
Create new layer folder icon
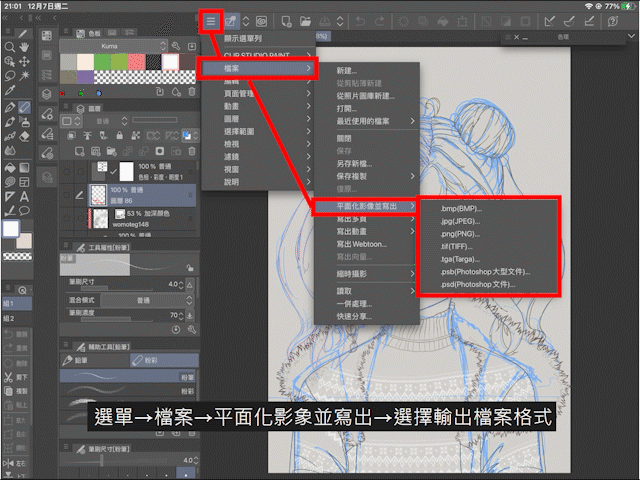point(111,151)
